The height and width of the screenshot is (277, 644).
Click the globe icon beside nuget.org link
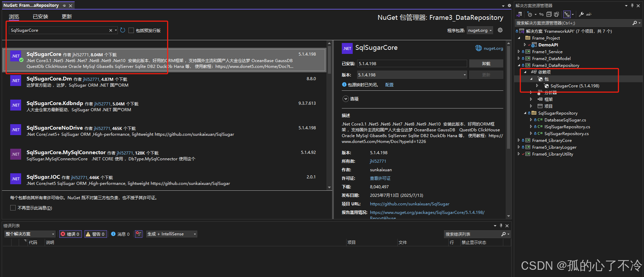tap(478, 48)
